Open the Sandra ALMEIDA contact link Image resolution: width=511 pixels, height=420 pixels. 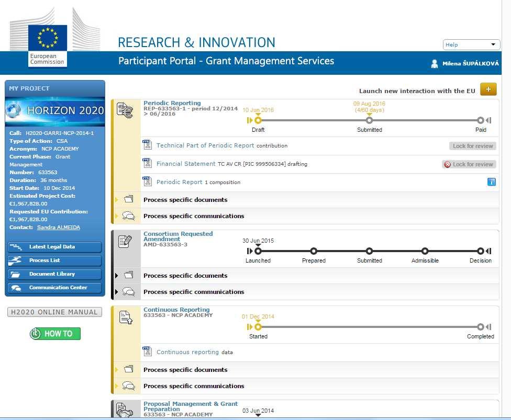59,227
